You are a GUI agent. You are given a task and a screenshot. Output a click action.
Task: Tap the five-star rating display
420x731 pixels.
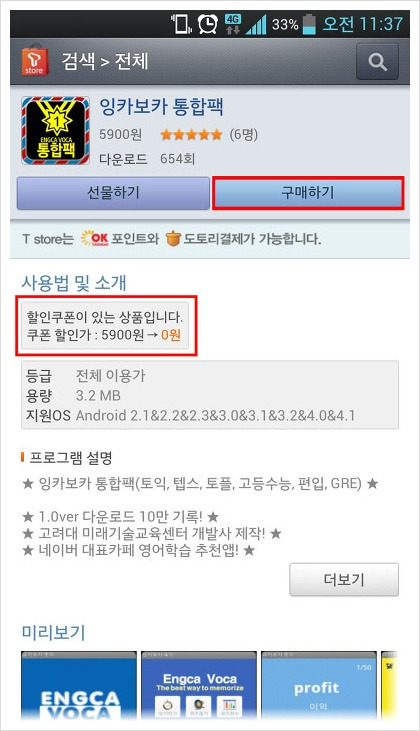point(191,135)
